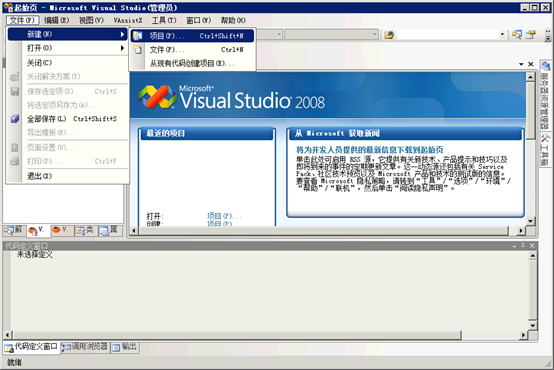Screen dimensions: 554x370
Task: Open the 编辑(E) menu
Action: [57, 20]
